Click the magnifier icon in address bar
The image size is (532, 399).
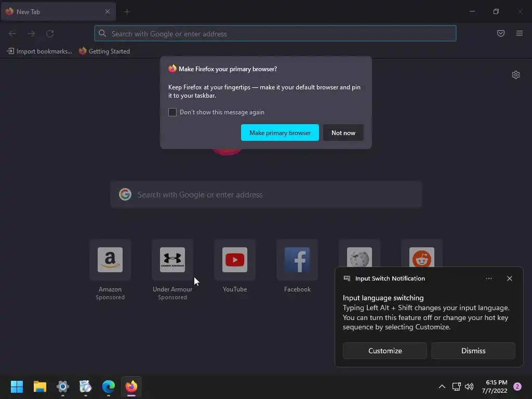[x=102, y=33]
